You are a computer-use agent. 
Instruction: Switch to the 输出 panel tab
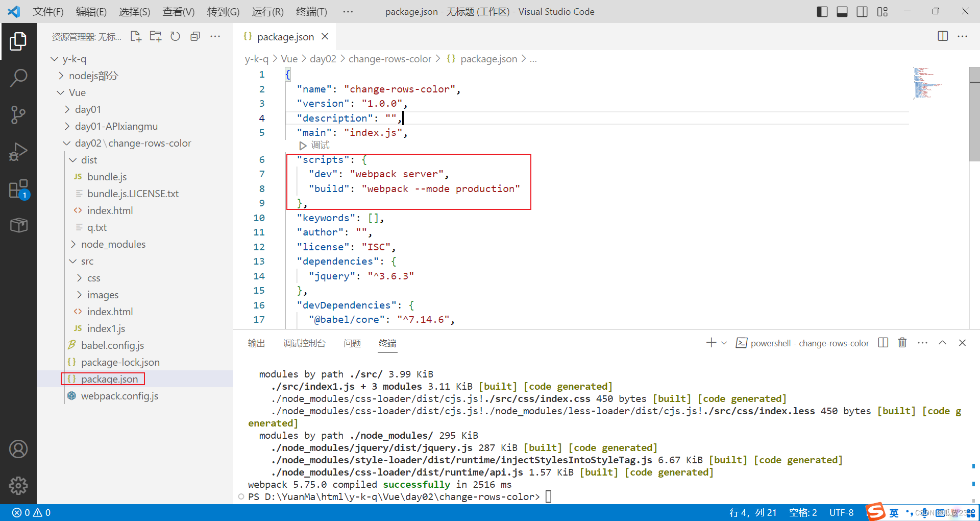257,343
